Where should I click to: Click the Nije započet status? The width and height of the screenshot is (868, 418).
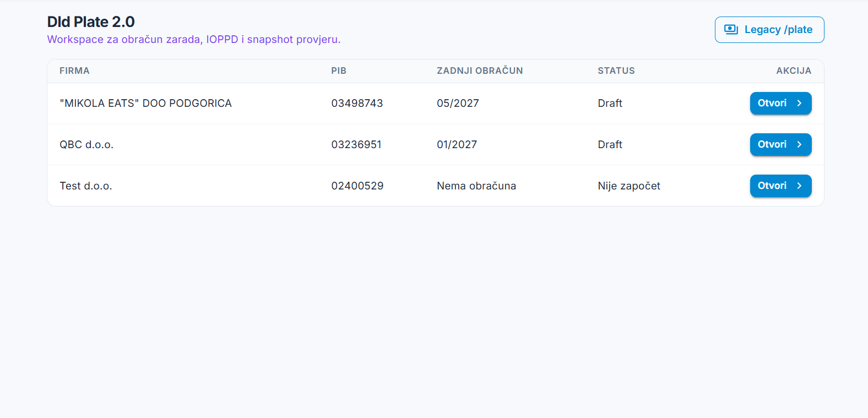[629, 186]
